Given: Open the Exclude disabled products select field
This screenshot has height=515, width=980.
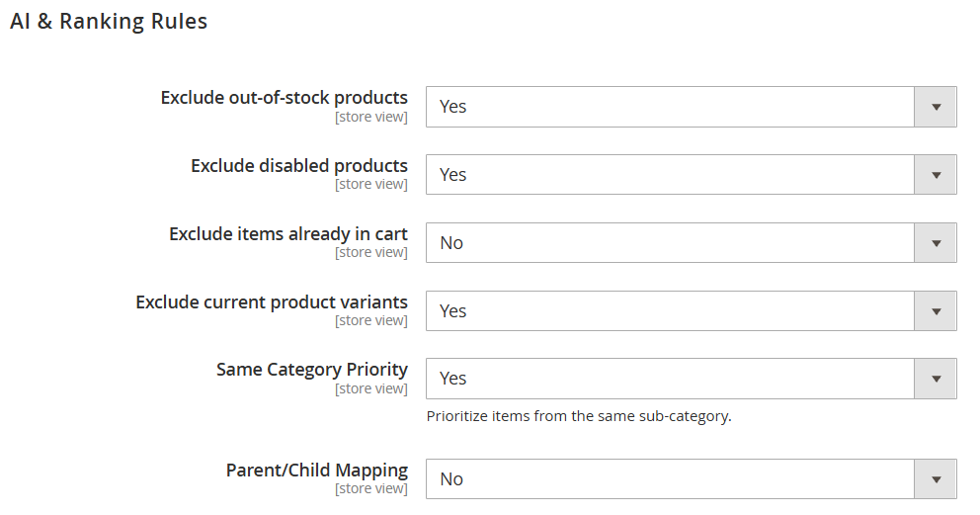Looking at the screenshot, I should [x=692, y=175].
